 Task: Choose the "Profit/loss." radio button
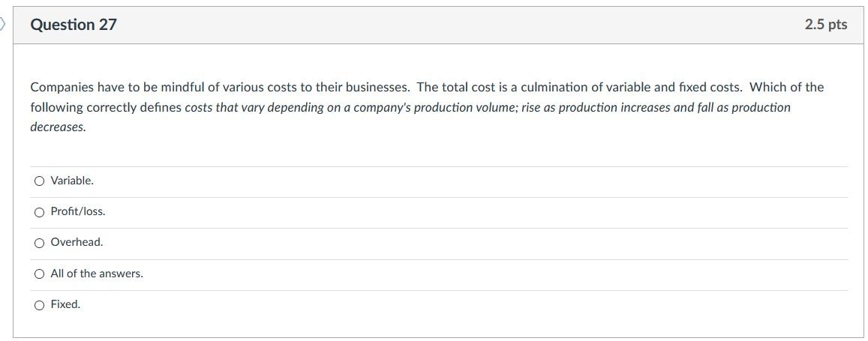pyautogui.click(x=39, y=212)
